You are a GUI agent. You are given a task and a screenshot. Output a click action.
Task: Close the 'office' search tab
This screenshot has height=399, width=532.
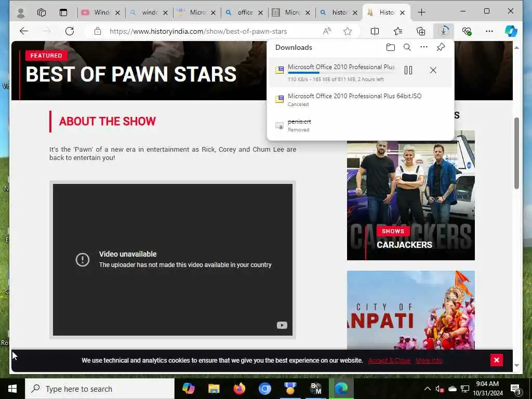(260, 12)
